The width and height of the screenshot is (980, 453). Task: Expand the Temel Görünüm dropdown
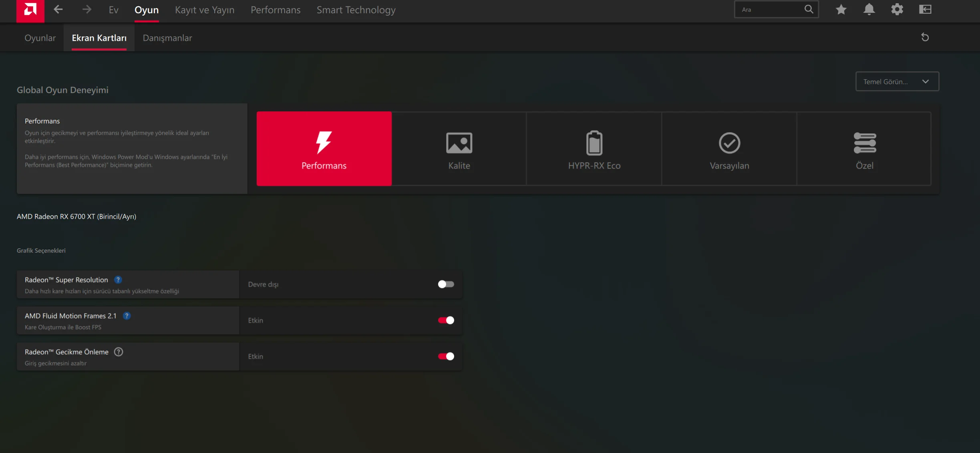[897, 81]
